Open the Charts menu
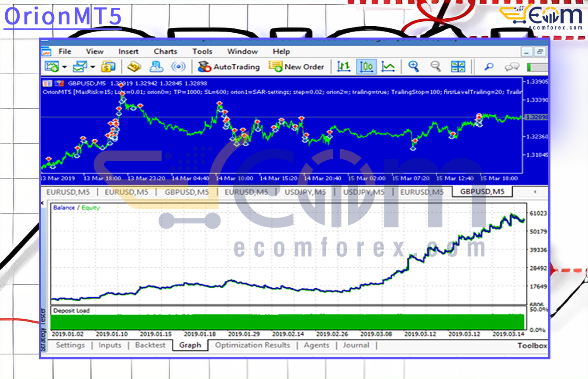The image size is (588, 379). (x=166, y=52)
